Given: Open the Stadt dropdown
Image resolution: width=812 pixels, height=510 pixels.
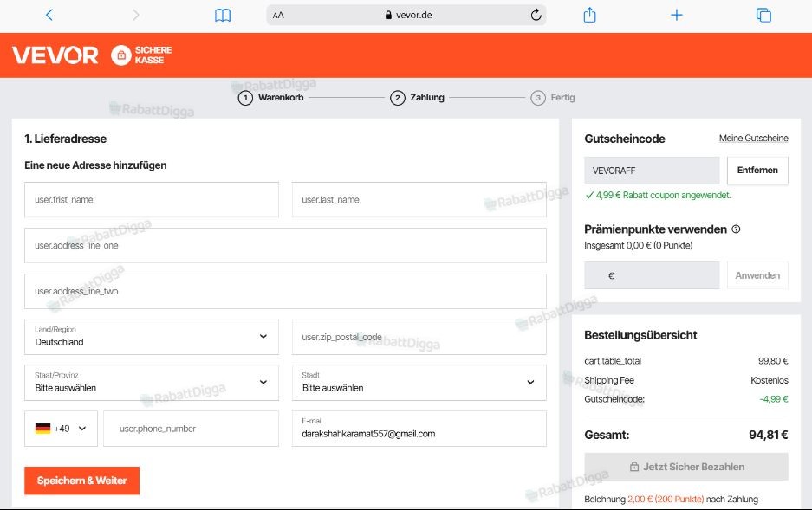Looking at the screenshot, I should tap(419, 382).
